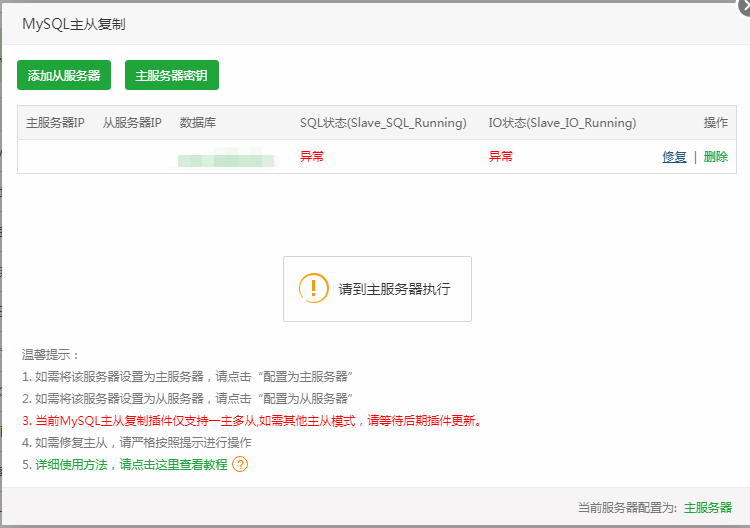Click the 添加从服务器 green button
The width and height of the screenshot is (750, 528).
(64, 75)
